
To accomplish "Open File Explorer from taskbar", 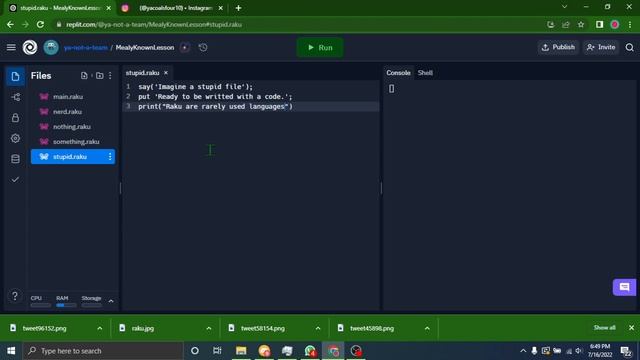I will [241, 351].
